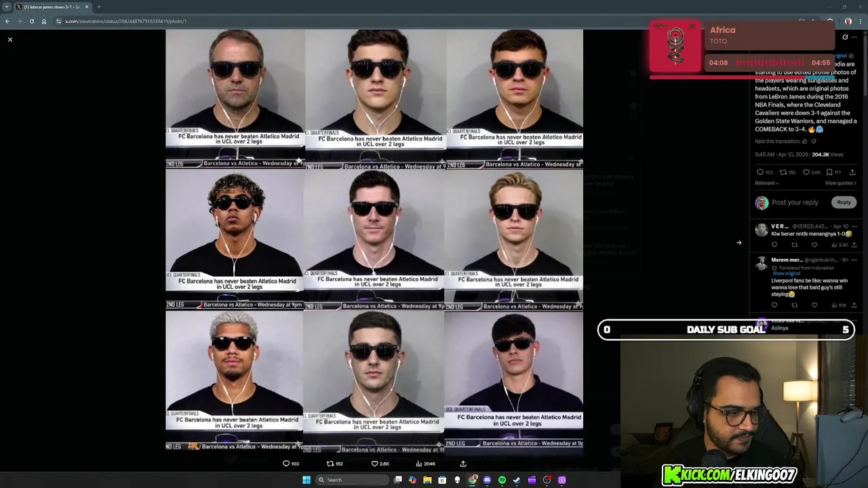Like the VERGIL comment
This screenshot has width=868, height=488.
click(x=814, y=245)
